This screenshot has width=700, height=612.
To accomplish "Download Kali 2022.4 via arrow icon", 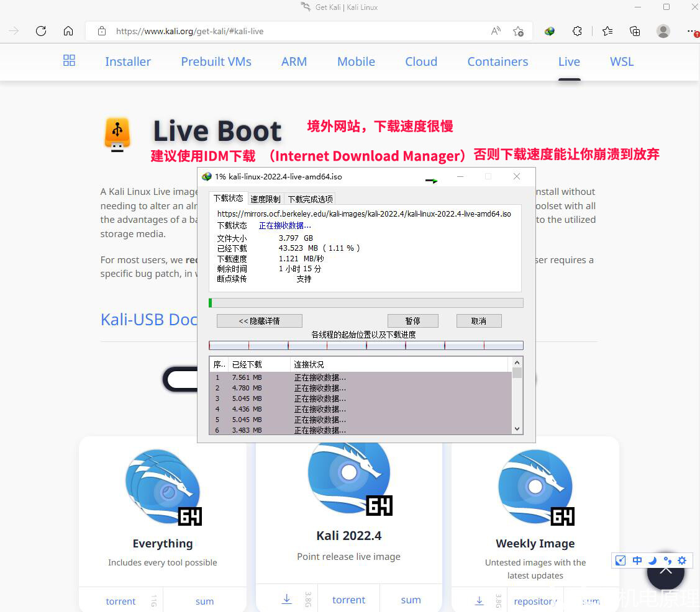I will click(x=286, y=599).
